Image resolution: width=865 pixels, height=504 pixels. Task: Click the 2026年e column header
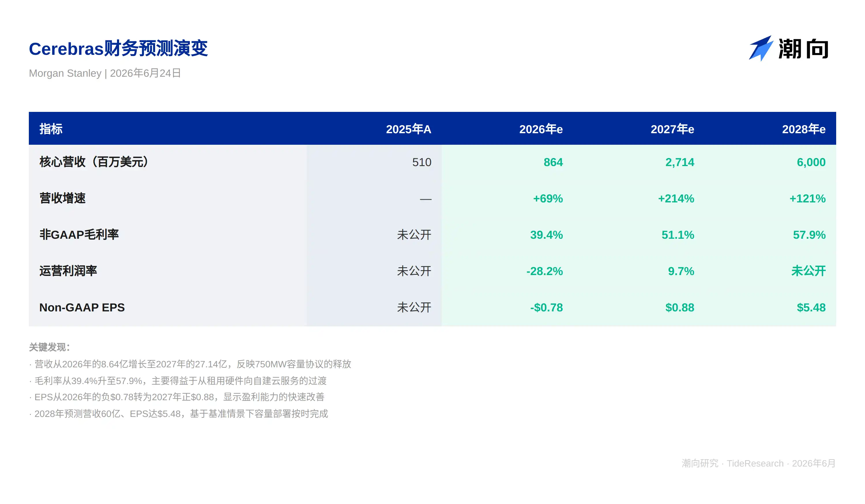[541, 129]
